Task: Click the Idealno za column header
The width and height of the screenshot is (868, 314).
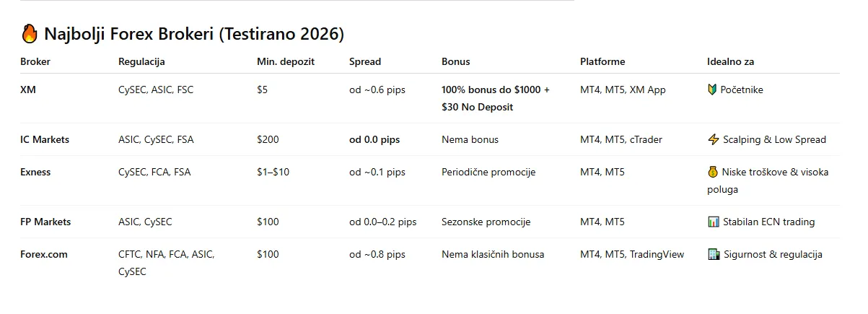Action: (730, 62)
